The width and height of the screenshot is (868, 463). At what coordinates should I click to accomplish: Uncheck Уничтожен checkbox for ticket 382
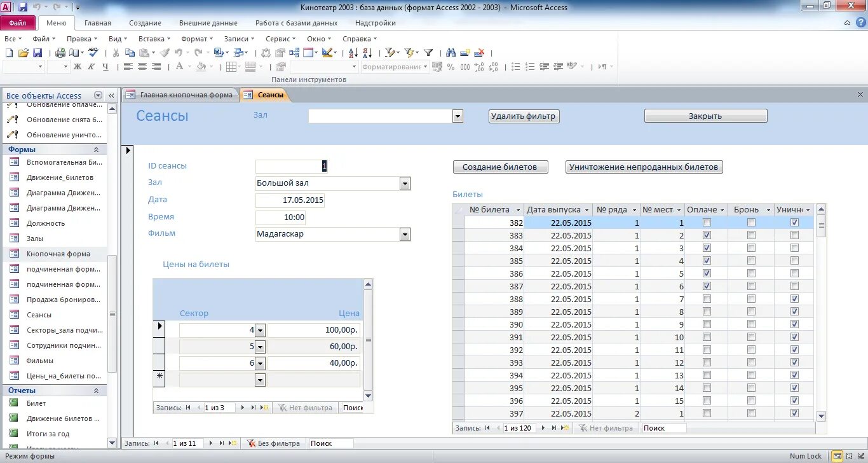tap(794, 223)
